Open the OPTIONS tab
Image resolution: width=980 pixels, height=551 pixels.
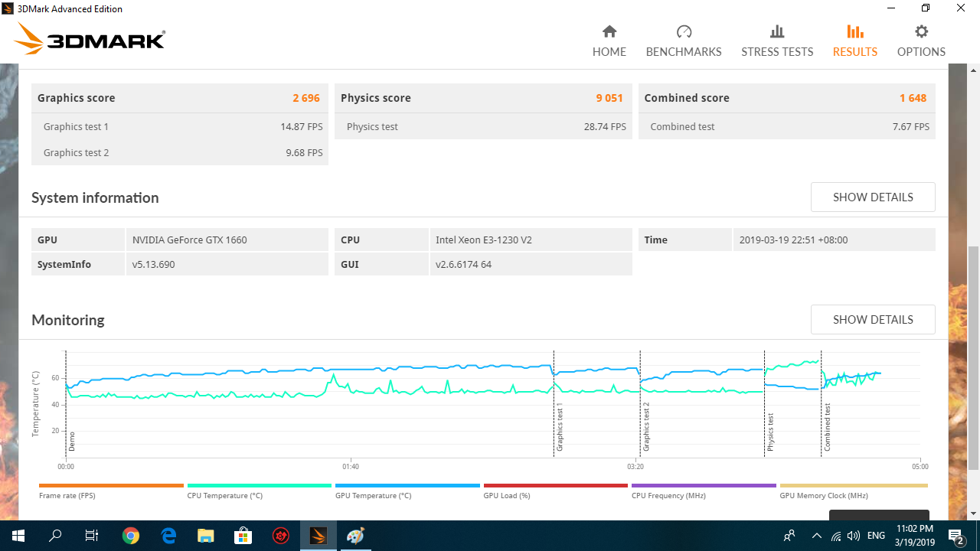click(921, 41)
